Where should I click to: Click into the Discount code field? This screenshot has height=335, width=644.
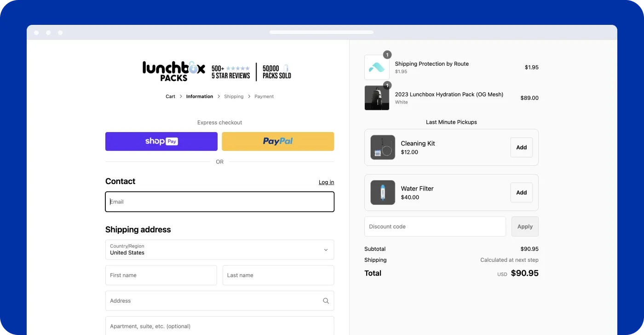click(x=435, y=226)
